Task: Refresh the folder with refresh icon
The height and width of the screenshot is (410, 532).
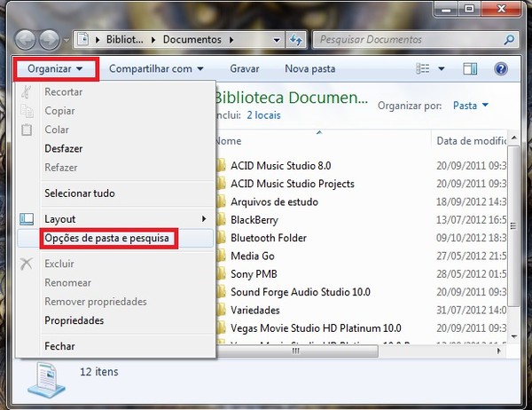Action: [296, 40]
